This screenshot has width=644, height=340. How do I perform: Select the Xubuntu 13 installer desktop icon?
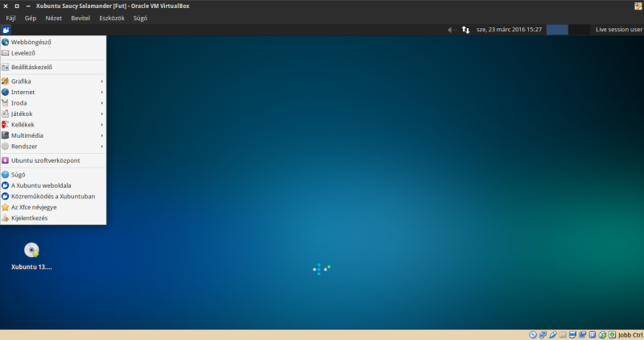(x=31, y=250)
